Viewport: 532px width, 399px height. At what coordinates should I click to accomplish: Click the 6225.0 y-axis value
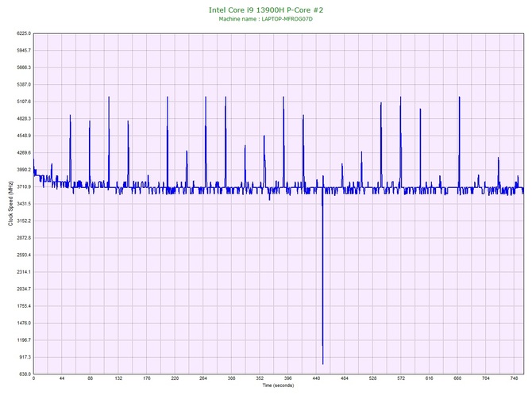tap(24, 33)
